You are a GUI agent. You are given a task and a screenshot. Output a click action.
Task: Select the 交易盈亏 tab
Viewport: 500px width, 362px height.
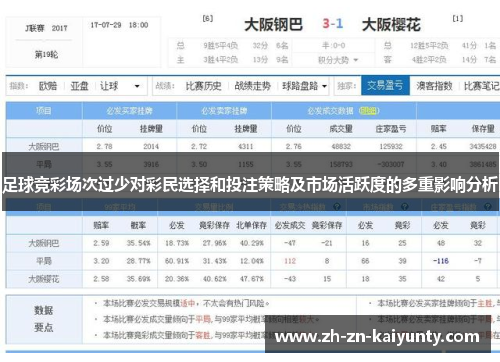tap(385, 86)
